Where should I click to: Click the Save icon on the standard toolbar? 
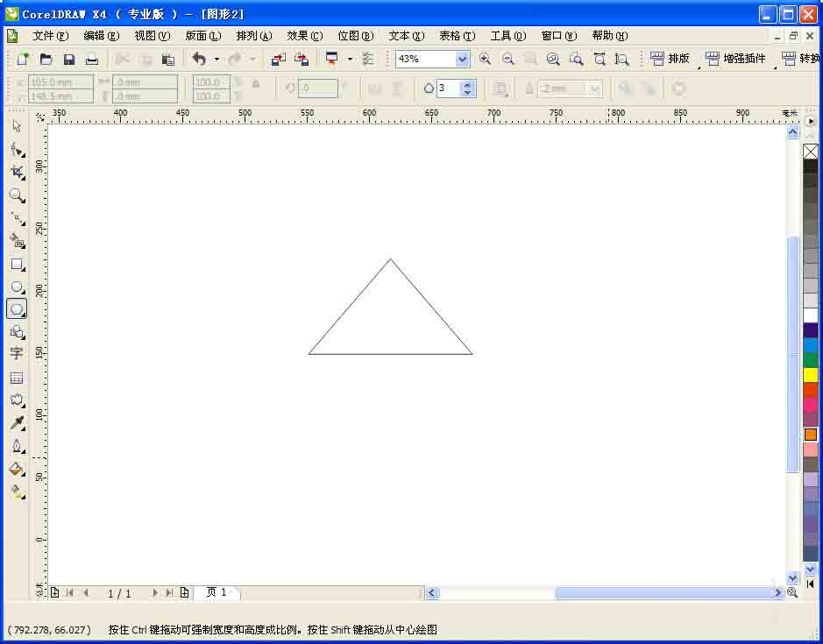pyautogui.click(x=69, y=58)
